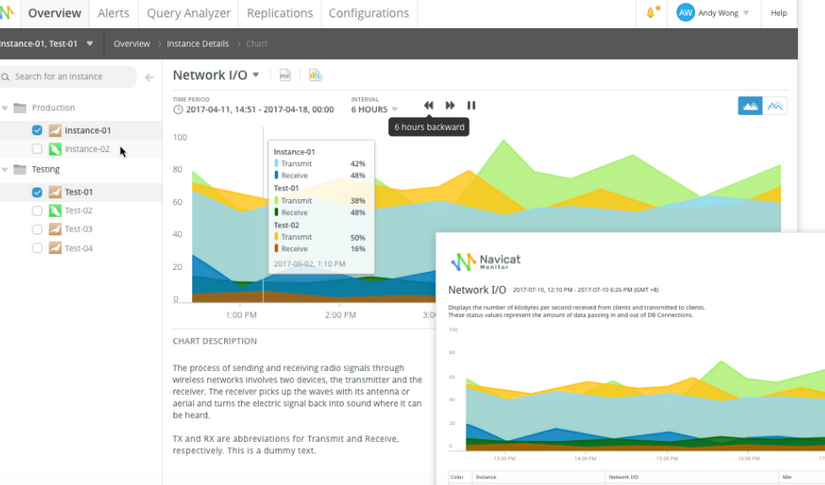Click the chart report icon next to PDF

[315, 75]
